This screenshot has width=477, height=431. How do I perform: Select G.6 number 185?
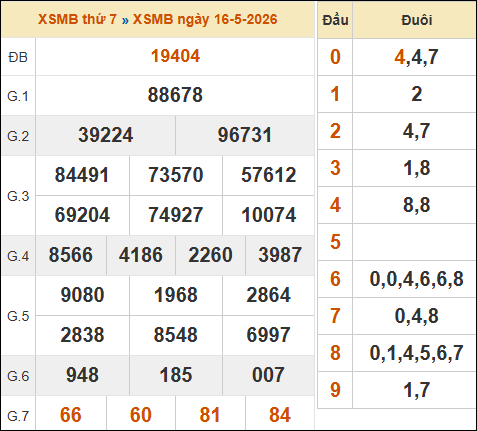(x=176, y=375)
